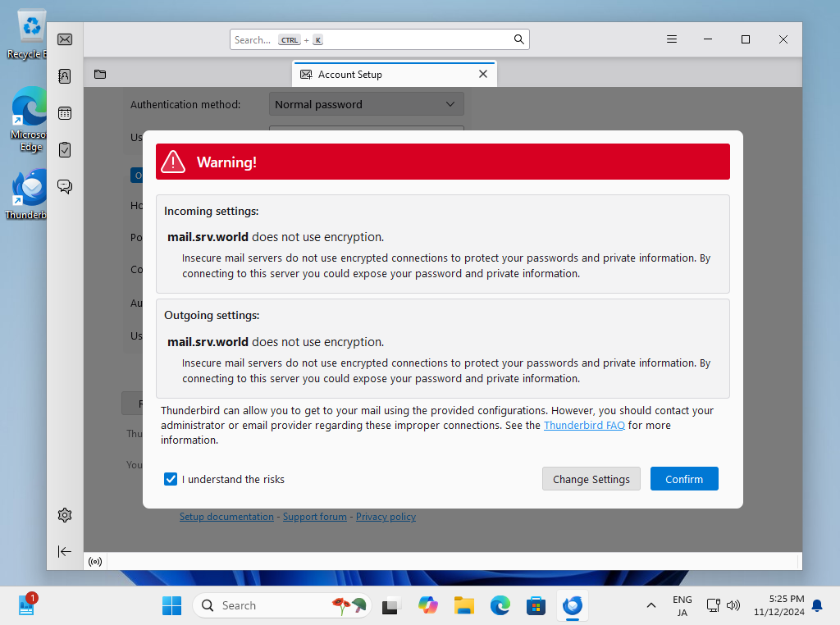Viewport: 840px width, 625px height.
Task: Open the Thunderbird hamburger application menu
Action: coord(672,39)
